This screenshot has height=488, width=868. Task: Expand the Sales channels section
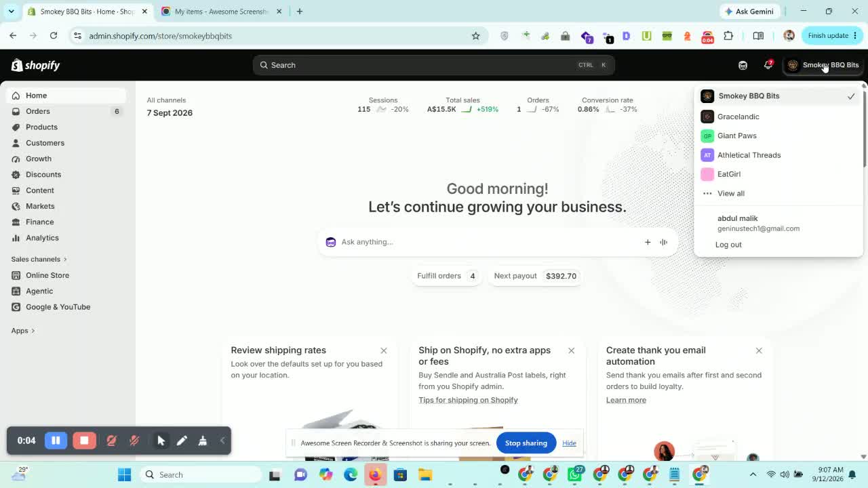(x=40, y=259)
